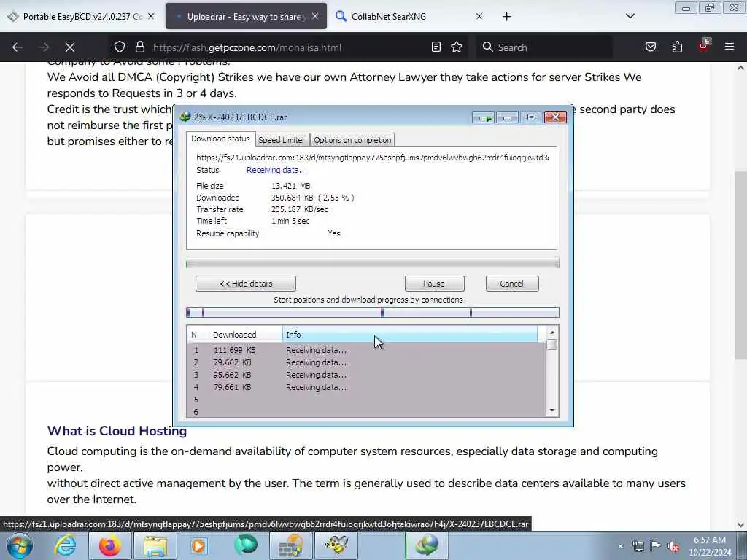Select connection 4 row with 79.661 KB

(366, 387)
